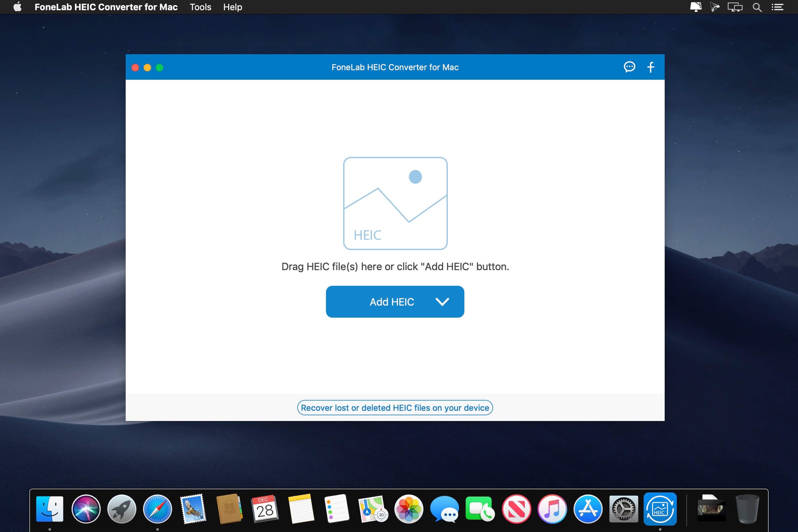This screenshot has height=532, width=798.
Task: Open the feedback chat bubble icon
Action: [x=629, y=67]
